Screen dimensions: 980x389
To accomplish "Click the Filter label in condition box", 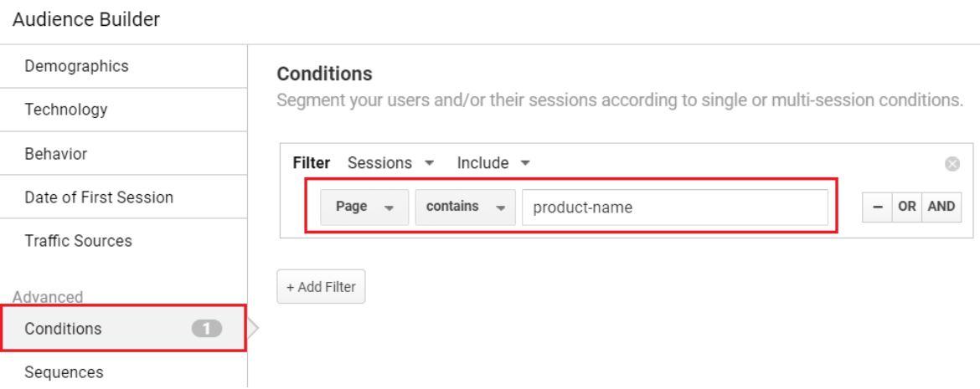I will coord(312,163).
